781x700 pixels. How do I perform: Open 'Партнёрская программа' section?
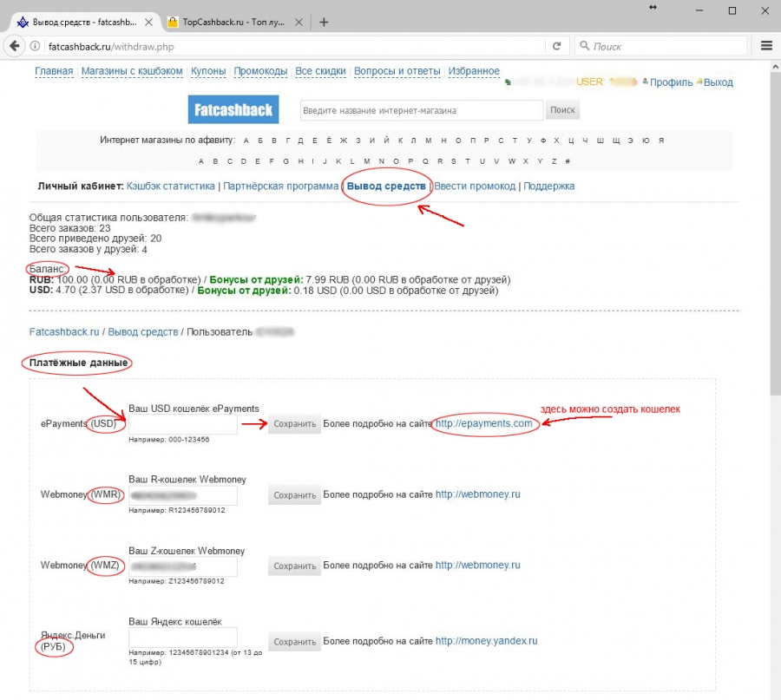coord(280,186)
